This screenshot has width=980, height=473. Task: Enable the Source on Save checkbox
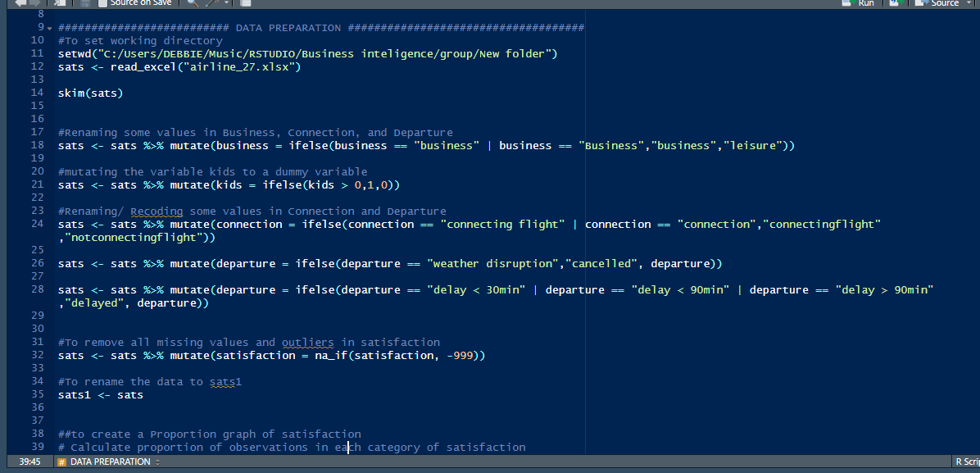click(101, 3)
